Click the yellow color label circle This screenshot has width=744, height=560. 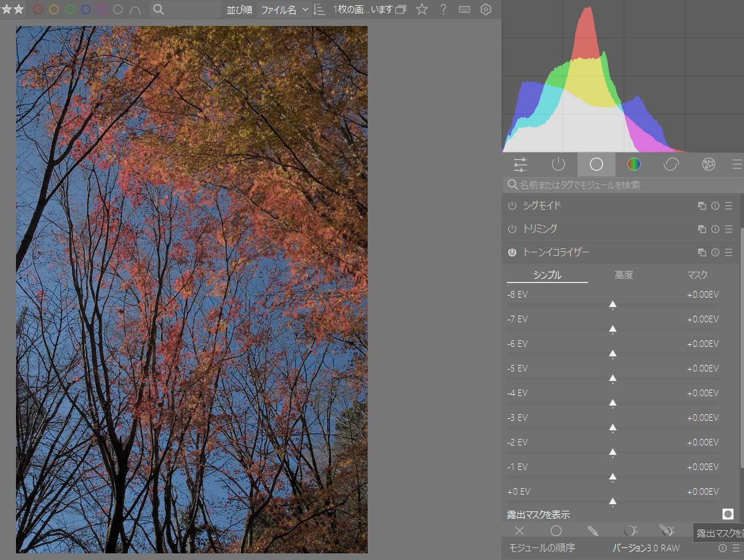54,9
